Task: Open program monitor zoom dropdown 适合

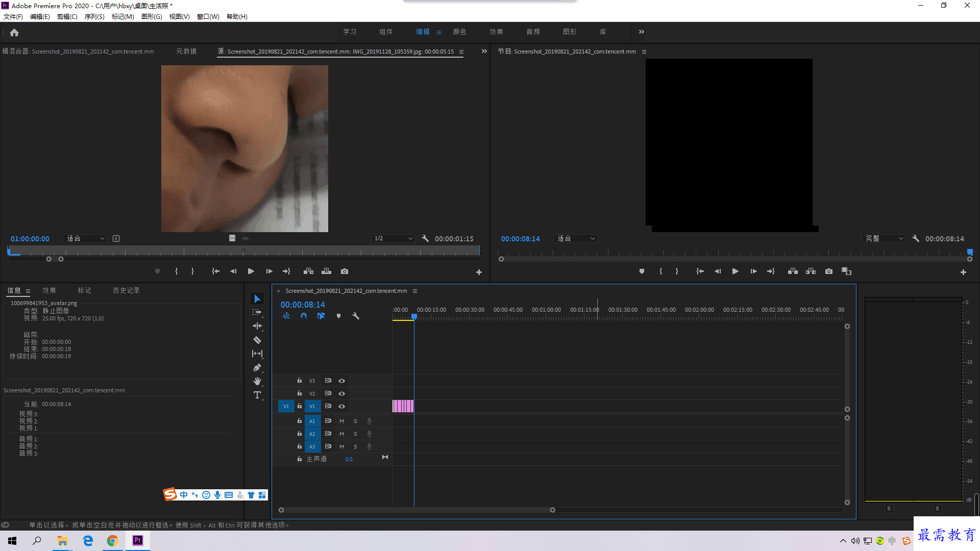Action: (576, 238)
